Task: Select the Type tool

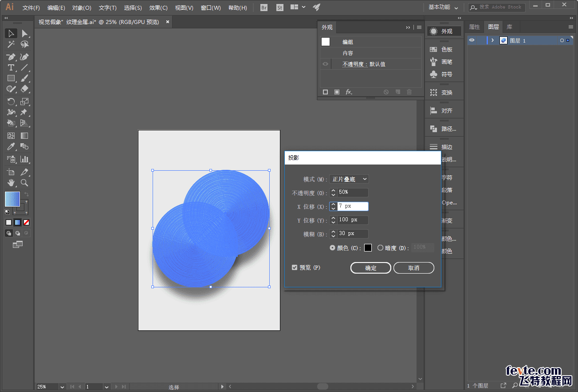Action: tap(11, 67)
